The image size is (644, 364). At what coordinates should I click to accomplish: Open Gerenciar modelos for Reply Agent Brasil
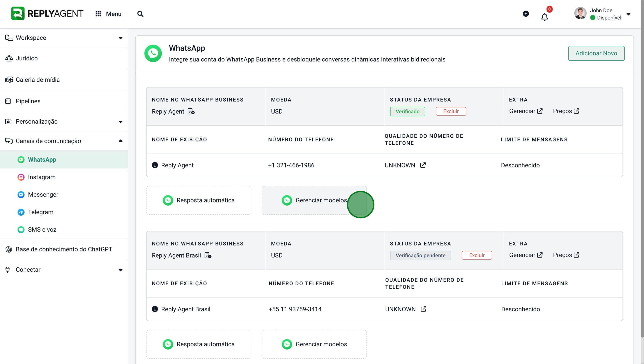coord(314,344)
